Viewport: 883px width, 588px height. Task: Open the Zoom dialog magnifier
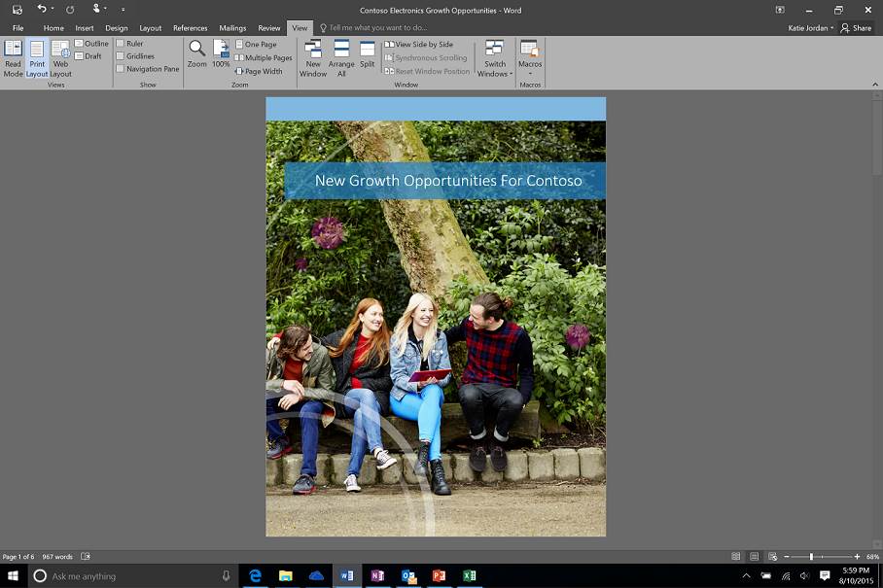[x=197, y=54]
